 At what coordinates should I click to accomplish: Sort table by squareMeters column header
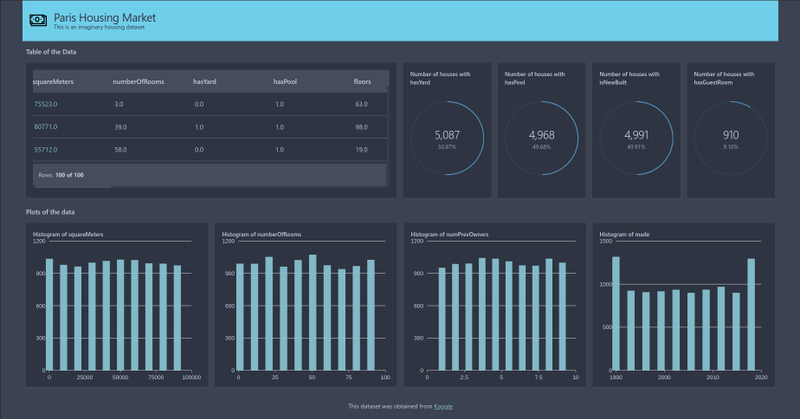point(53,82)
